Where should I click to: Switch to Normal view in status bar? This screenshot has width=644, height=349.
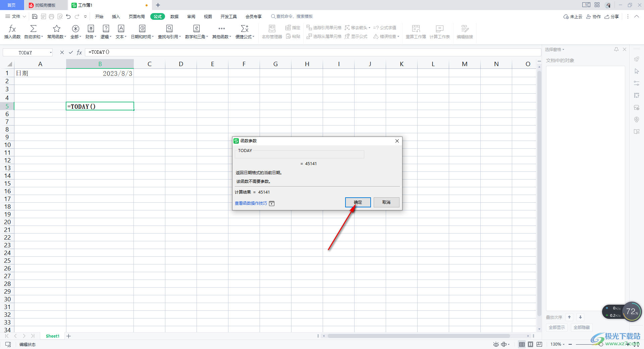tap(522, 344)
